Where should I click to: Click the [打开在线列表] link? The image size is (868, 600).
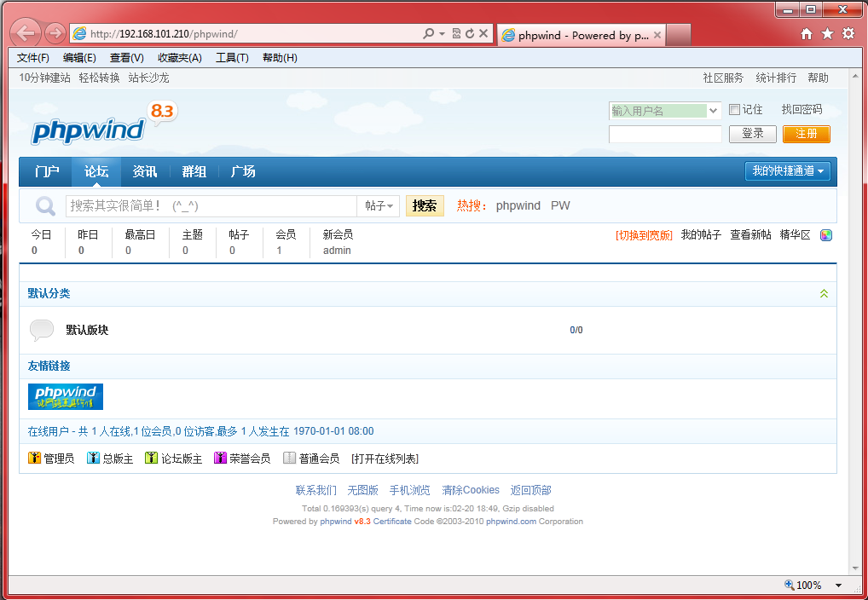(385, 459)
